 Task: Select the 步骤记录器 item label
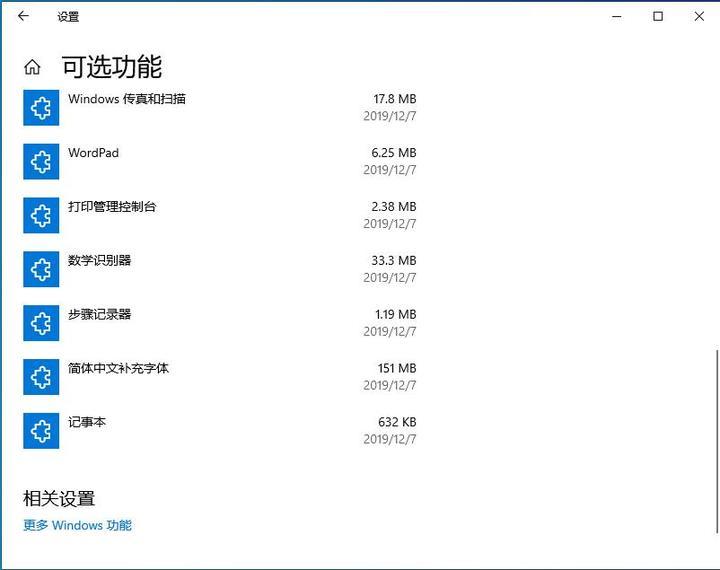point(99,314)
